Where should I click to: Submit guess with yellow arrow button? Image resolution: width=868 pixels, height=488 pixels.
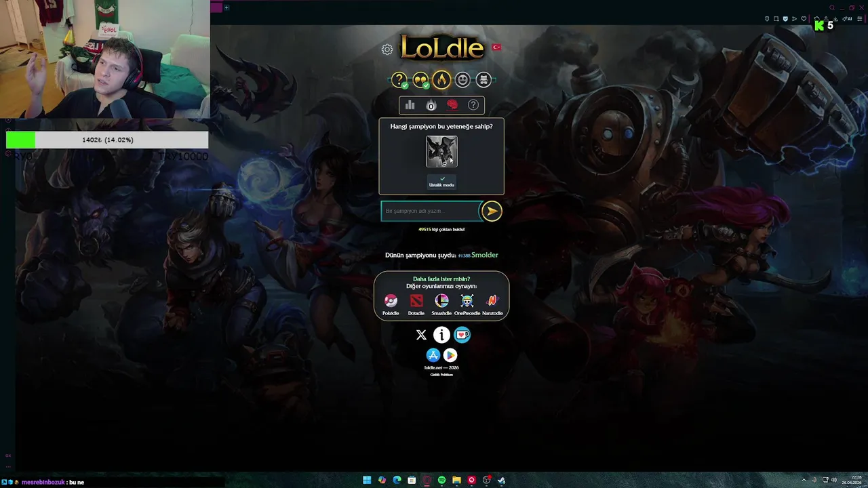coord(492,211)
